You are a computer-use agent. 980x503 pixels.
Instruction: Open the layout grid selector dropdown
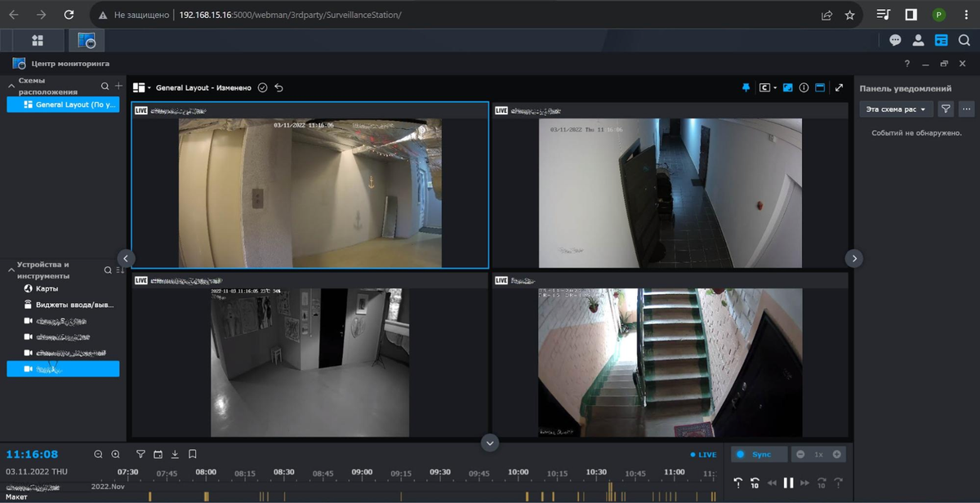point(142,87)
